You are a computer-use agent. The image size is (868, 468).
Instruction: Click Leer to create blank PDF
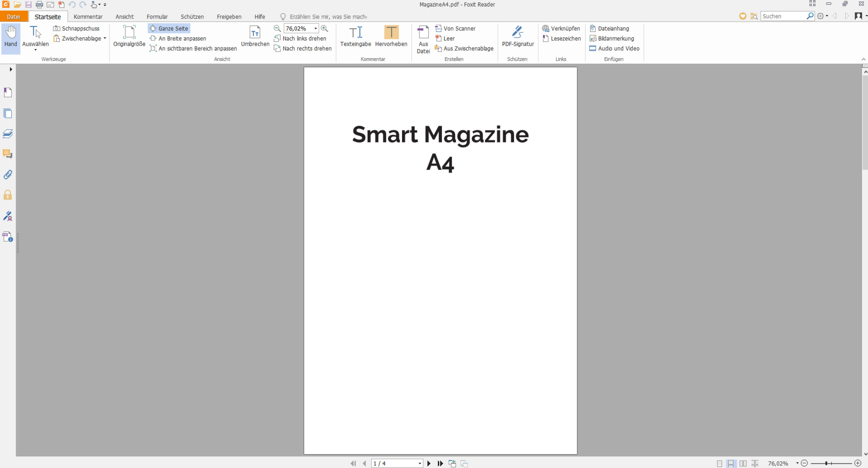tap(445, 38)
